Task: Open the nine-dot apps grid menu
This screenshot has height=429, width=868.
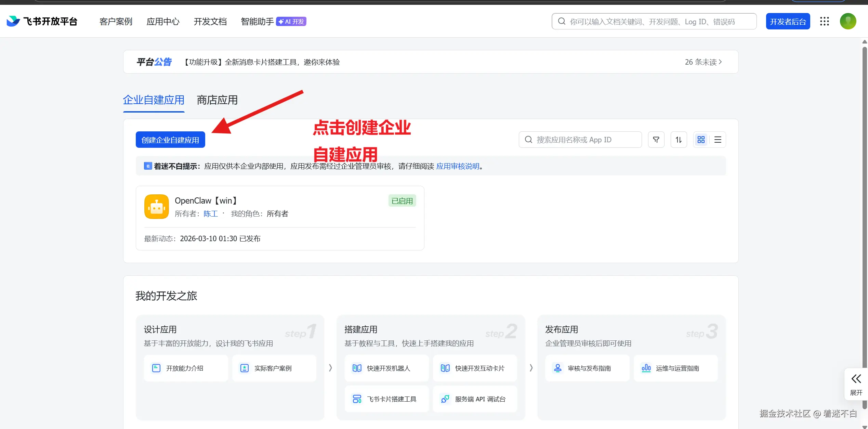Action: click(x=824, y=22)
